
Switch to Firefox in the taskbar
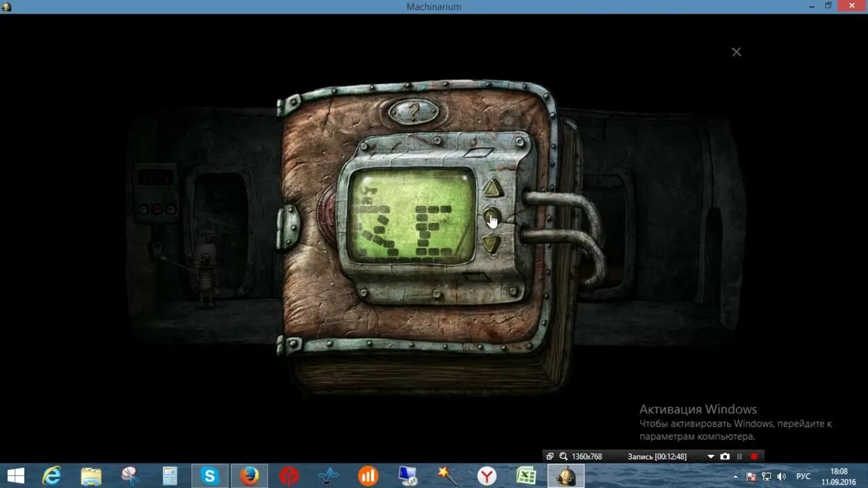pos(249,476)
